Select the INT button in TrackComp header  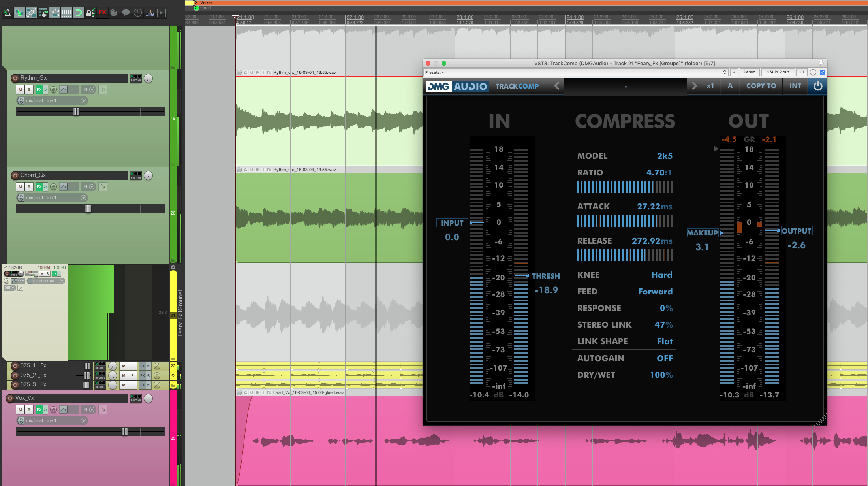(795, 86)
